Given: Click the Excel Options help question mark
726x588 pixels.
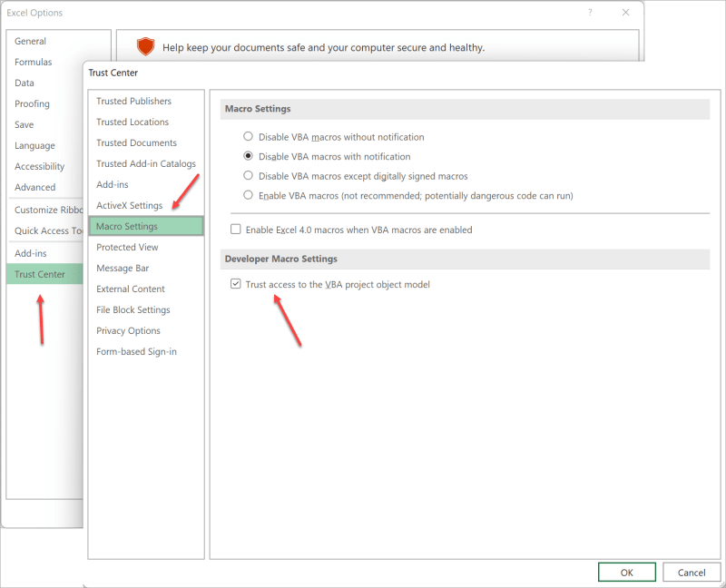Looking at the screenshot, I should tap(590, 13).
